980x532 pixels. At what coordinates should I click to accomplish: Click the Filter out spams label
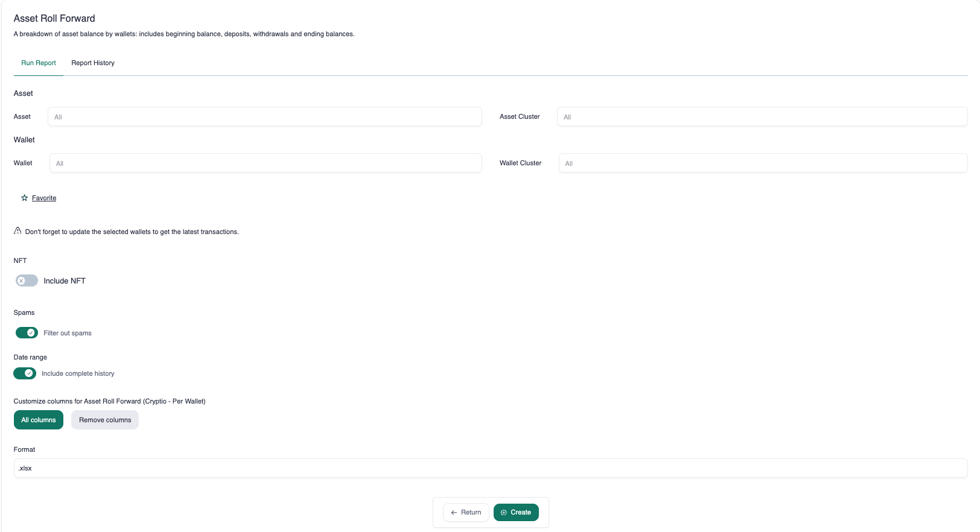(x=68, y=333)
